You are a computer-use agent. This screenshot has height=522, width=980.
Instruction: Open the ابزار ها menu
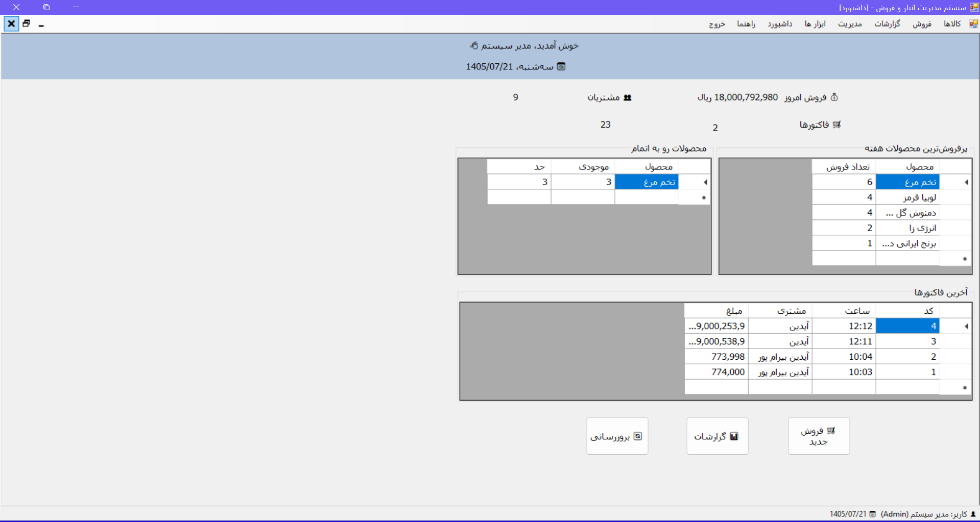815,23
